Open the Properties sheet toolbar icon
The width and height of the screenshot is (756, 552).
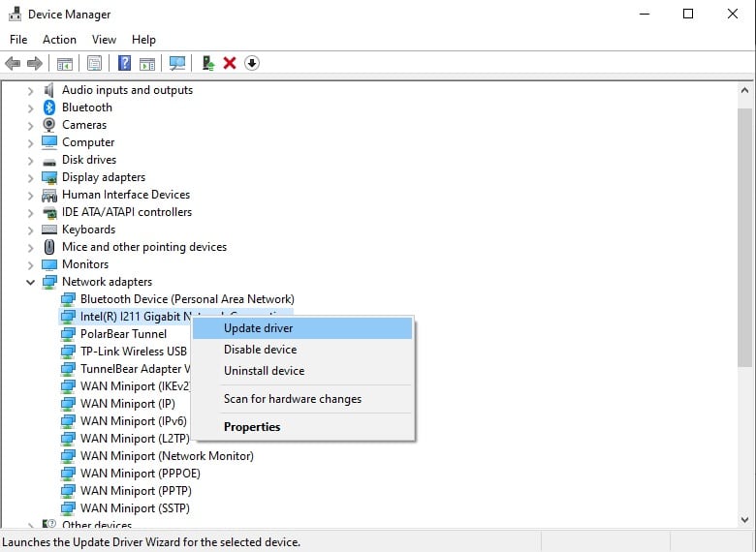tap(95, 63)
